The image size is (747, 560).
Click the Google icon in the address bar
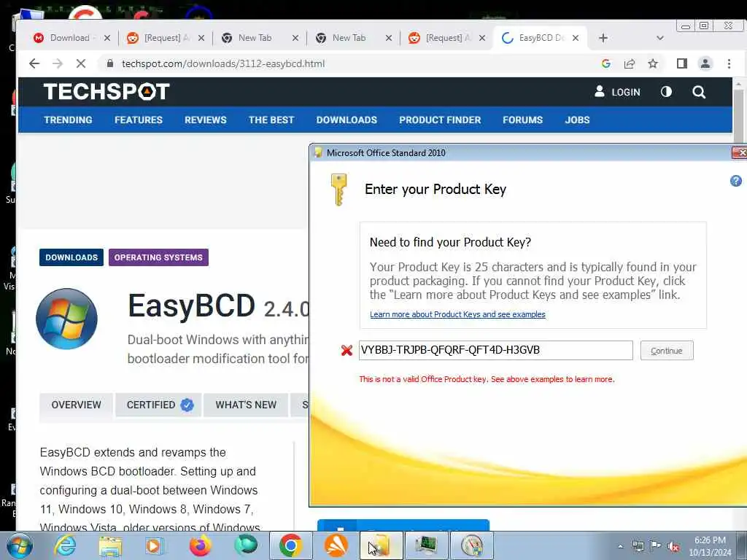606,63
